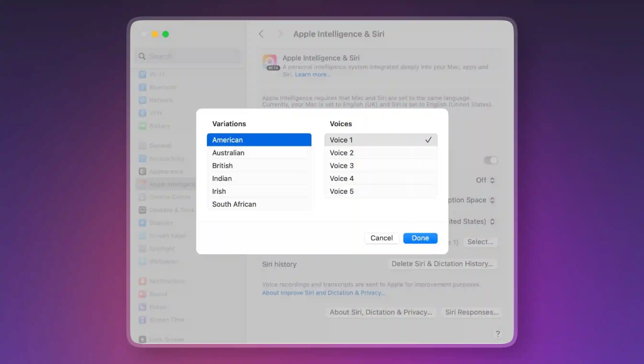Click About Siri, Dictation & Privacy button

point(381,312)
